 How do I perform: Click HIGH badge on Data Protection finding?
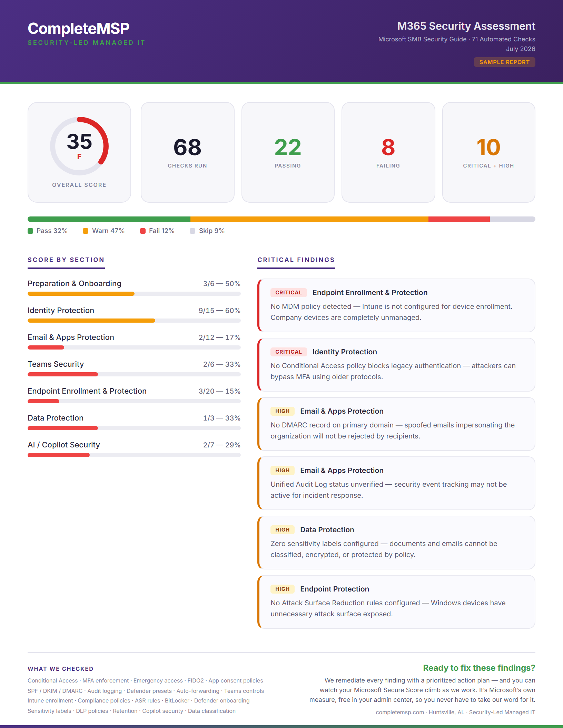pos(283,530)
